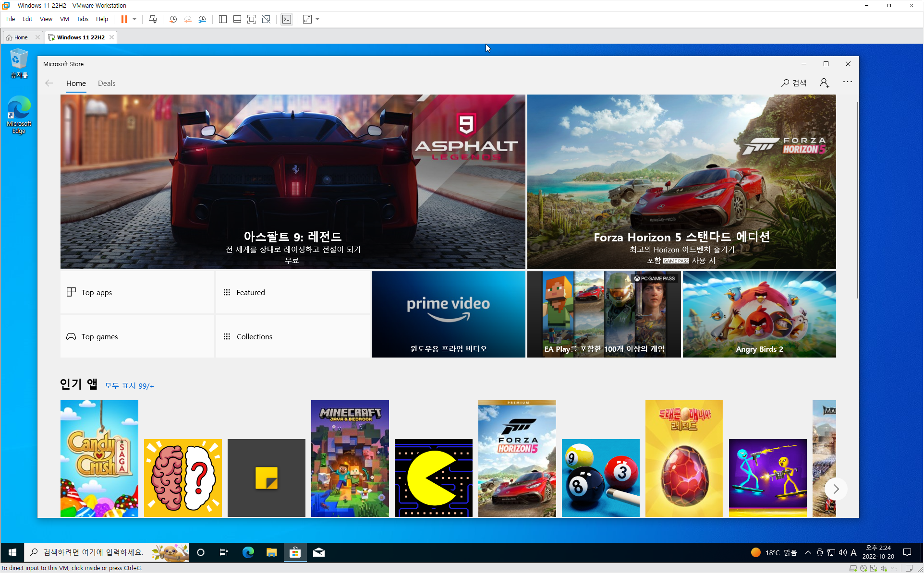Expand the fullscreen stretch dropdown arrow
924x573 pixels.
pos(317,19)
